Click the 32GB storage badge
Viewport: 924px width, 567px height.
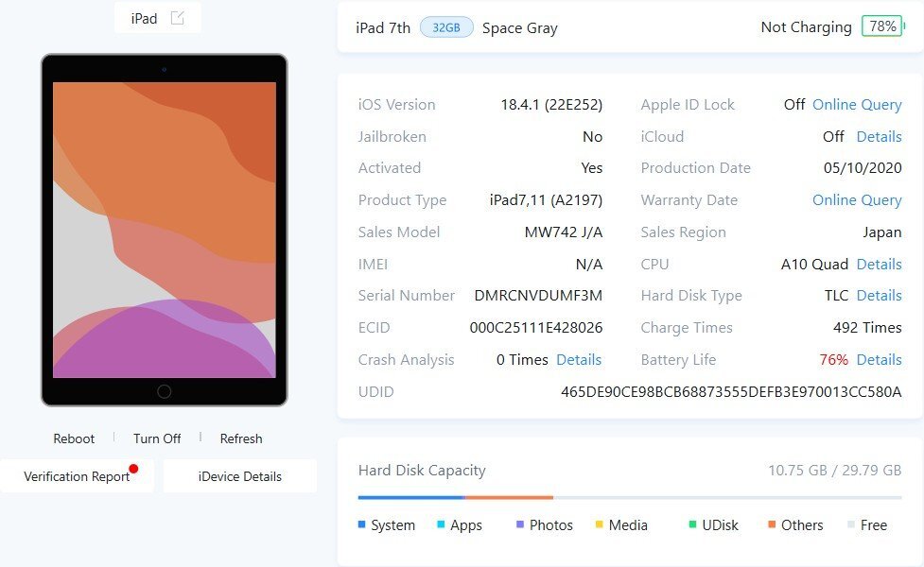pyautogui.click(x=446, y=27)
